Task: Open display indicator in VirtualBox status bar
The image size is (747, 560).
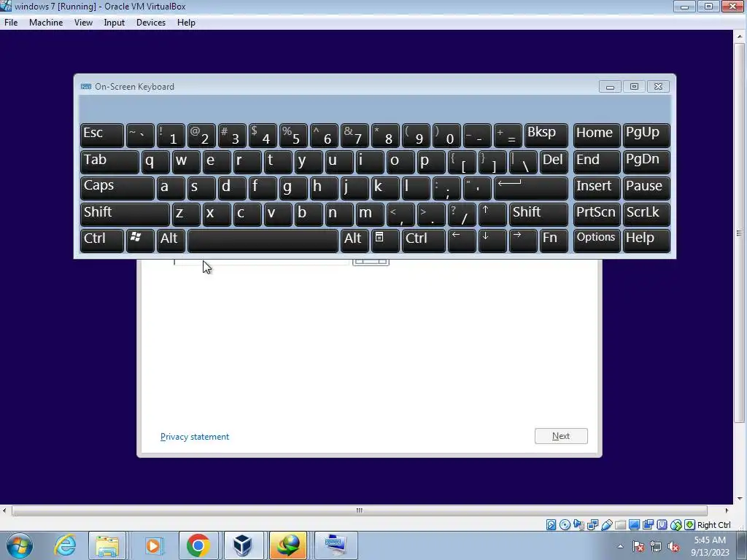Action: [634, 525]
